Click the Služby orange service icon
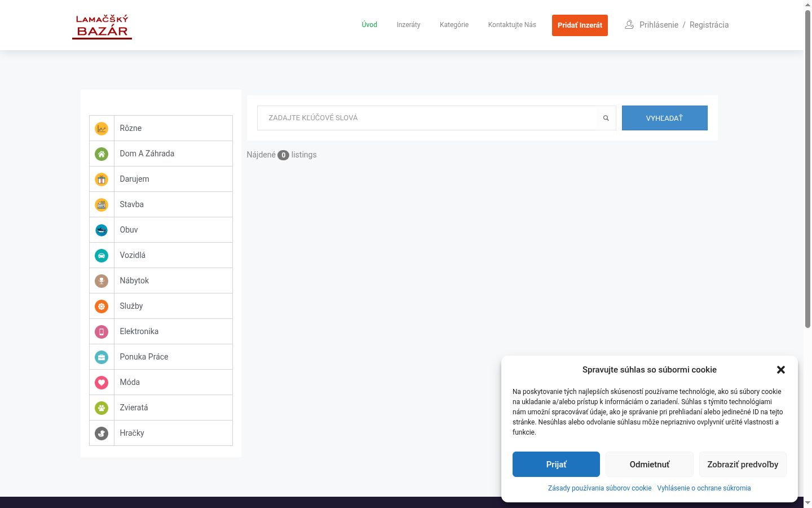 101,306
